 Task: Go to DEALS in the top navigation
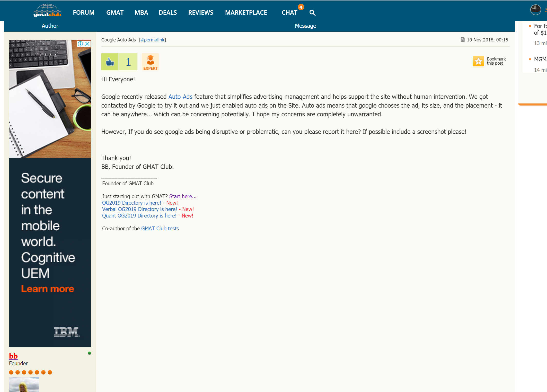coord(168,12)
